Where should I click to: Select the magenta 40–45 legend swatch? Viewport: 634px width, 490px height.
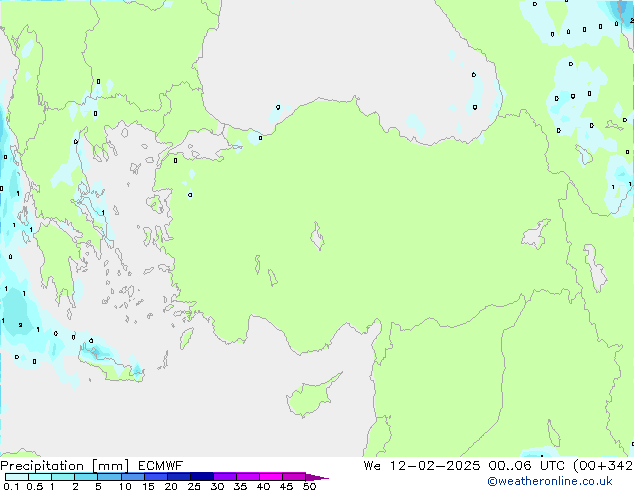pos(273,477)
